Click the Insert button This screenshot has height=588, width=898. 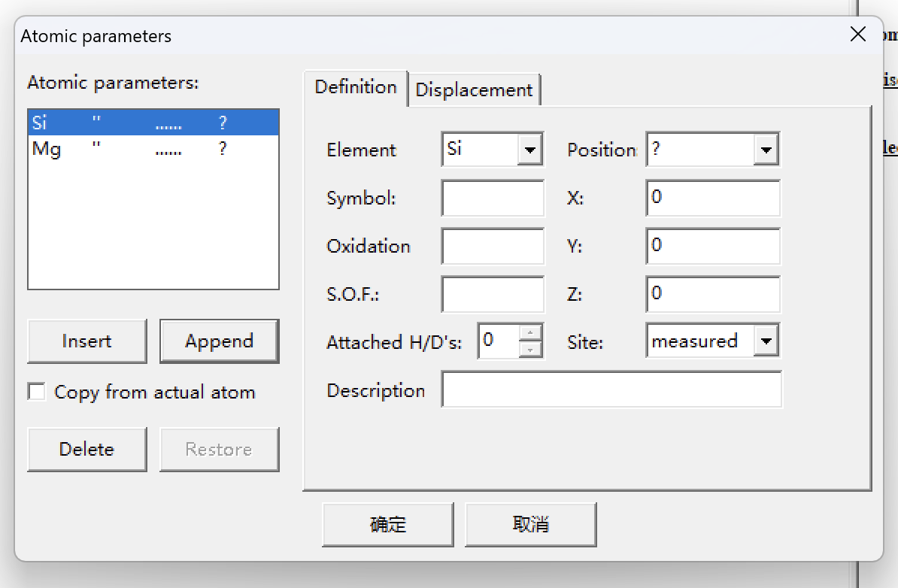pos(86,341)
